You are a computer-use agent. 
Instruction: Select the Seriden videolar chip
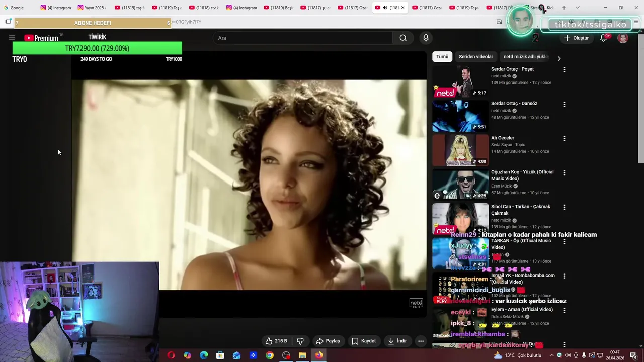coord(476,57)
